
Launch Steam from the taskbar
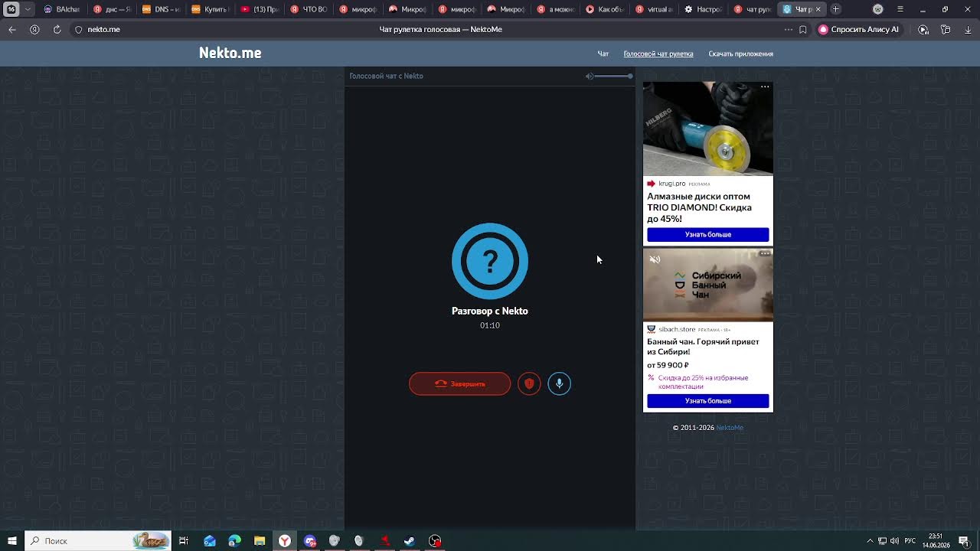click(410, 541)
